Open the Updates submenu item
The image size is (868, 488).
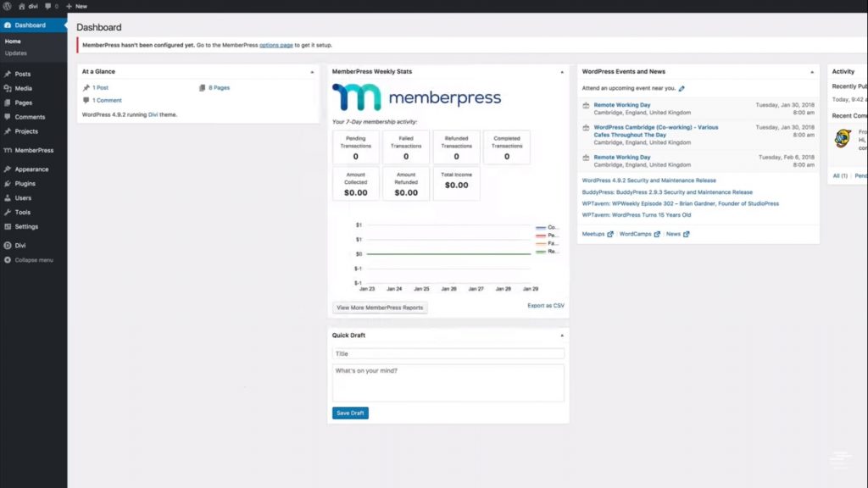pos(15,53)
